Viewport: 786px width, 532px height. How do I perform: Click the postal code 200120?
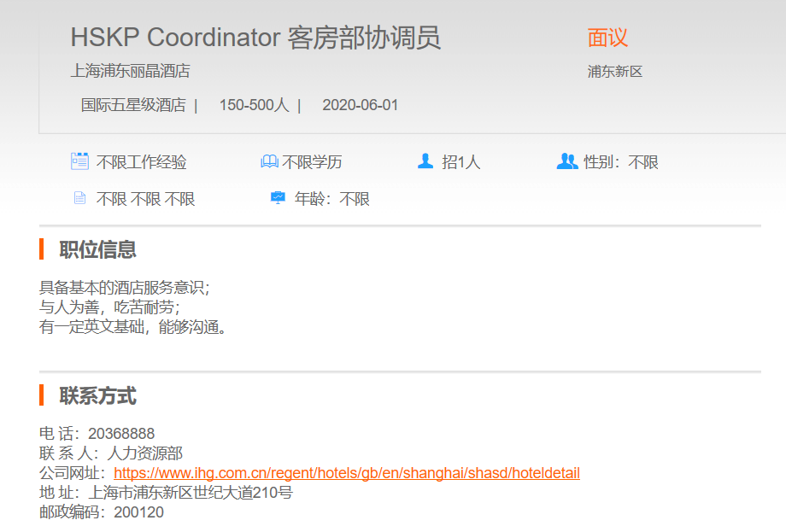(x=138, y=512)
